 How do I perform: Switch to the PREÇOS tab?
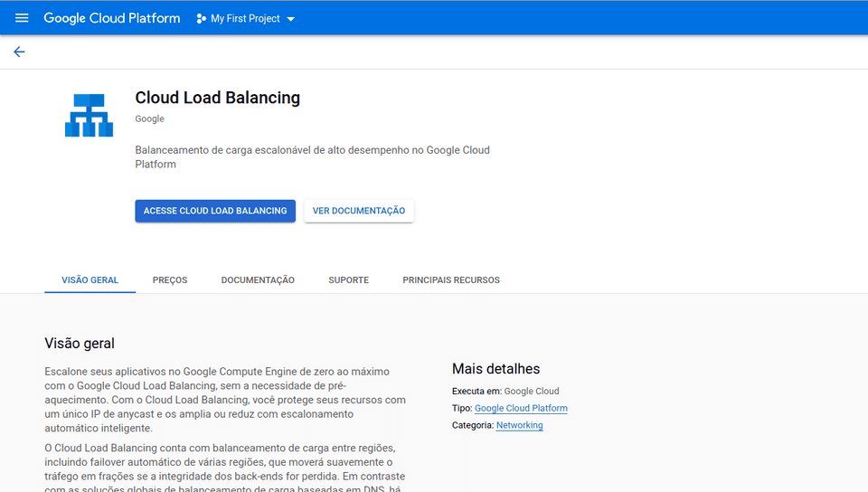pos(170,280)
